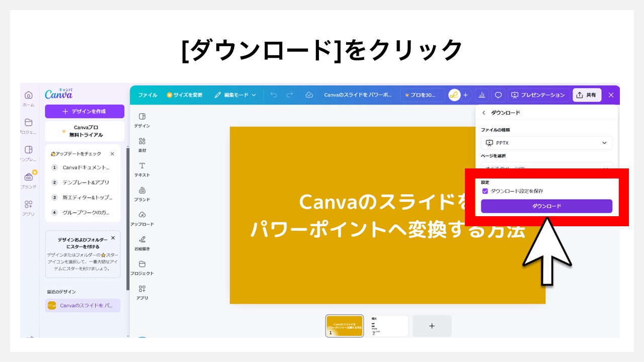The height and width of the screenshot is (362, 644).
Task: Open the PPTX file type dropdown
Action: (x=546, y=142)
